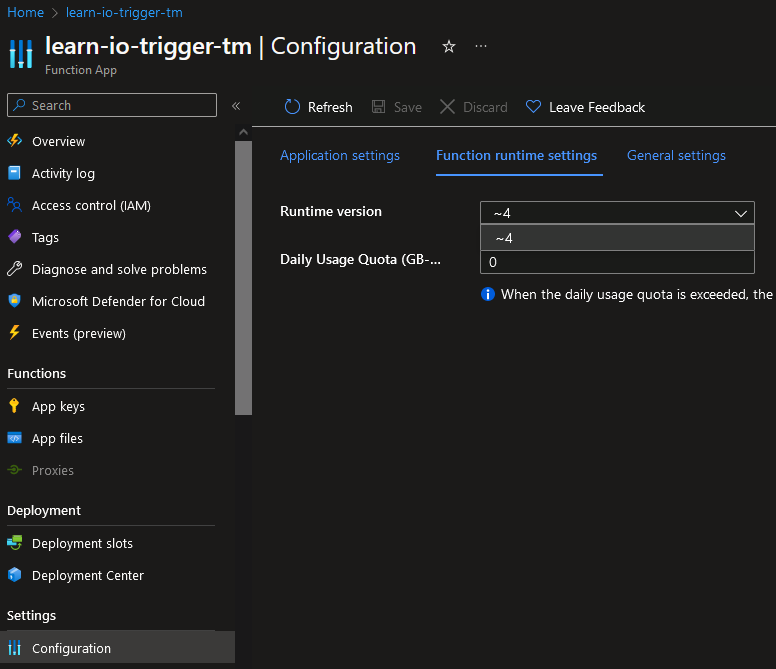Click Leave Feedback button
This screenshot has height=669, width=776.
pos(585,107)
